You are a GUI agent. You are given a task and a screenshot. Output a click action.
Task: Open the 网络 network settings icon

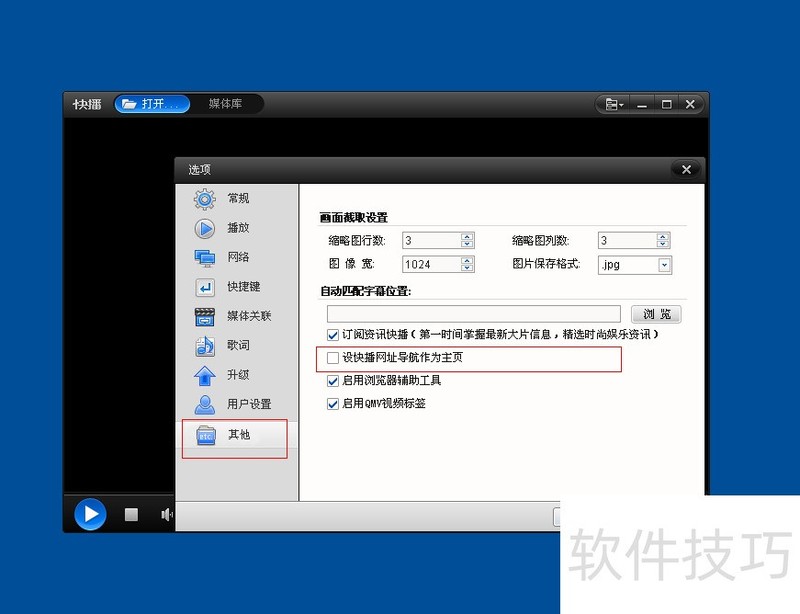205,258
